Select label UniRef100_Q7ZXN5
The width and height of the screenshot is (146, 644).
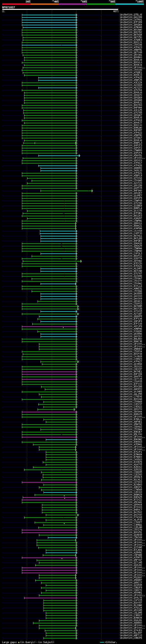point(131,548)
